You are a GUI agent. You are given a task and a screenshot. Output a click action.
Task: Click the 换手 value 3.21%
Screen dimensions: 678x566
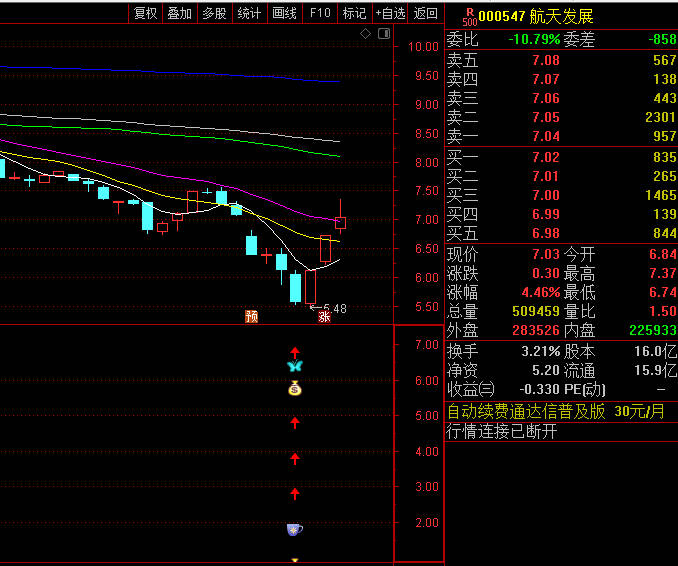point(540,351)
